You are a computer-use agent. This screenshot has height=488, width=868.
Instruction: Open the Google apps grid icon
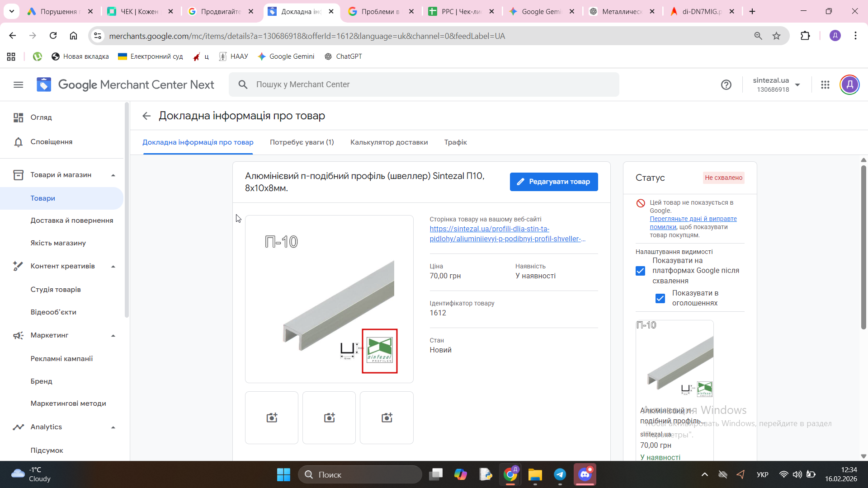pos(825,84)
